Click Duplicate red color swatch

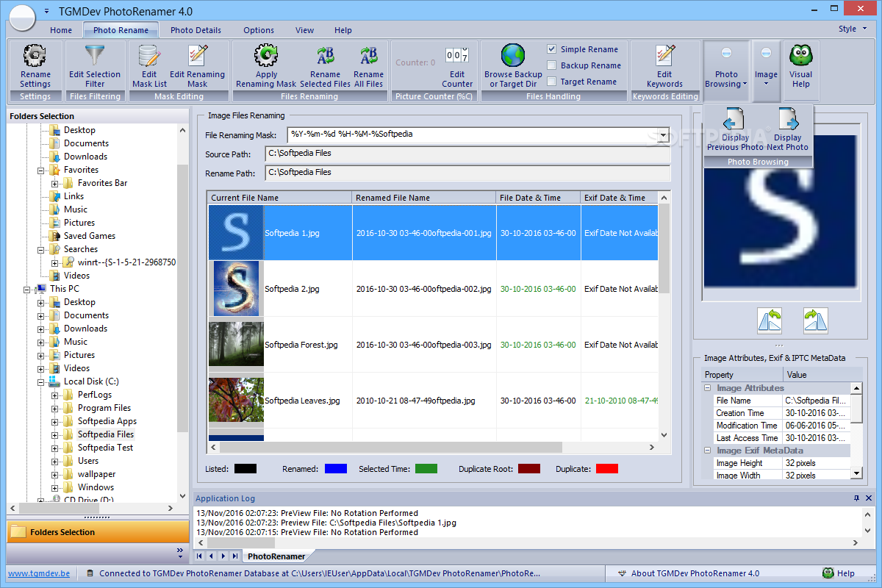coord(607,468)
